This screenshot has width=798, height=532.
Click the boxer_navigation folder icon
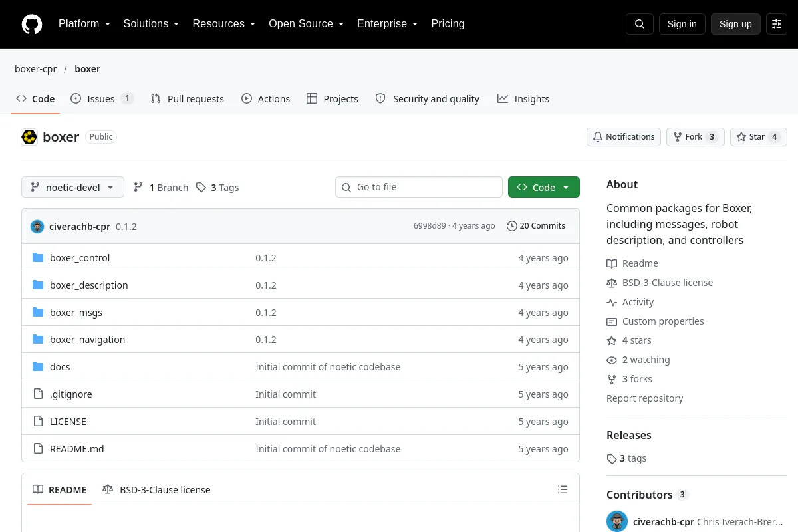38,339
